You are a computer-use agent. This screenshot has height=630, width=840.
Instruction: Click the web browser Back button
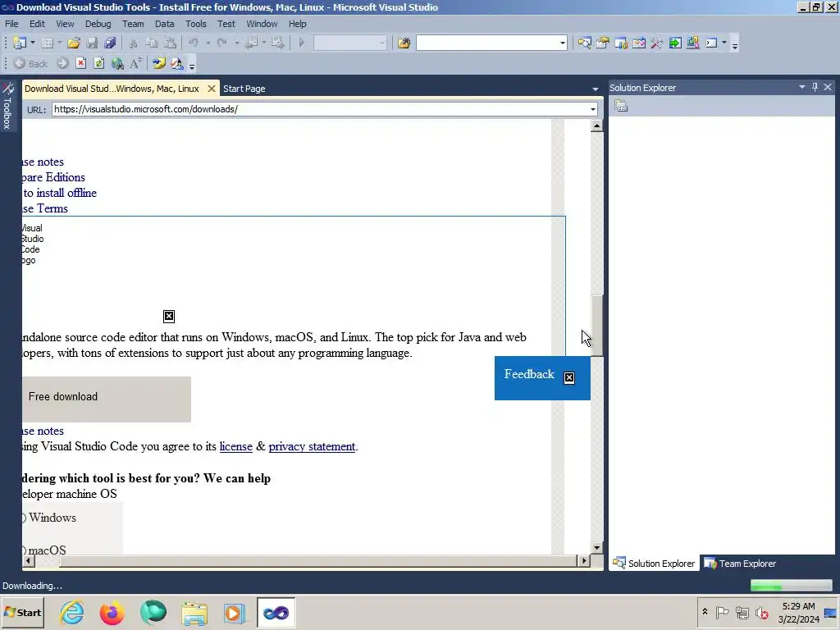click(30, 64)
